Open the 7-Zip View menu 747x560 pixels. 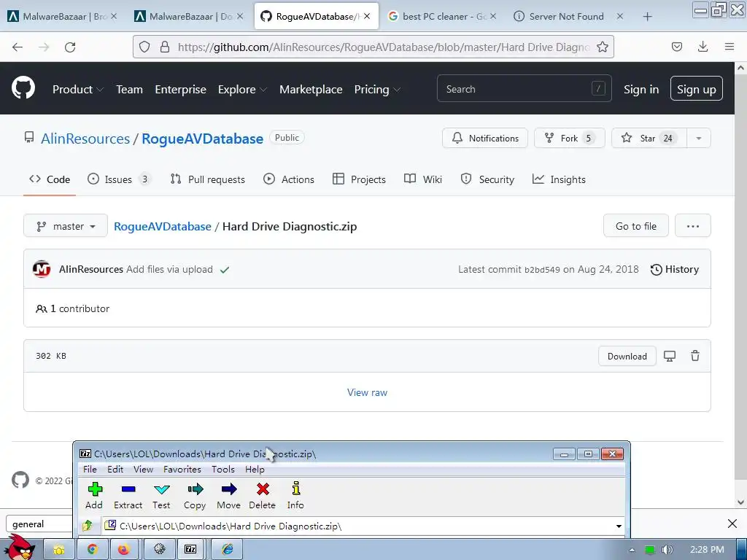click(144, 469)
